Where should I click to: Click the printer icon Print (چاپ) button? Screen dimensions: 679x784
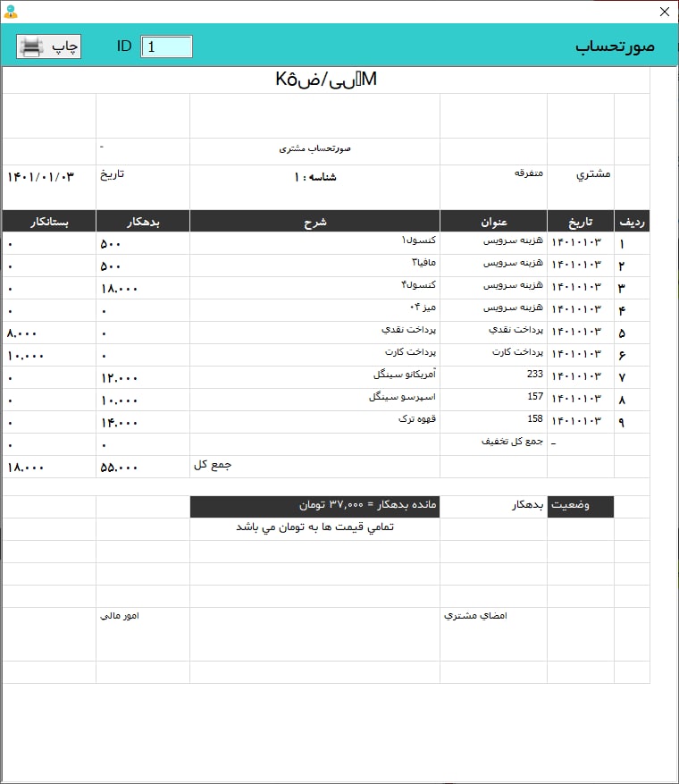point(49,46)
